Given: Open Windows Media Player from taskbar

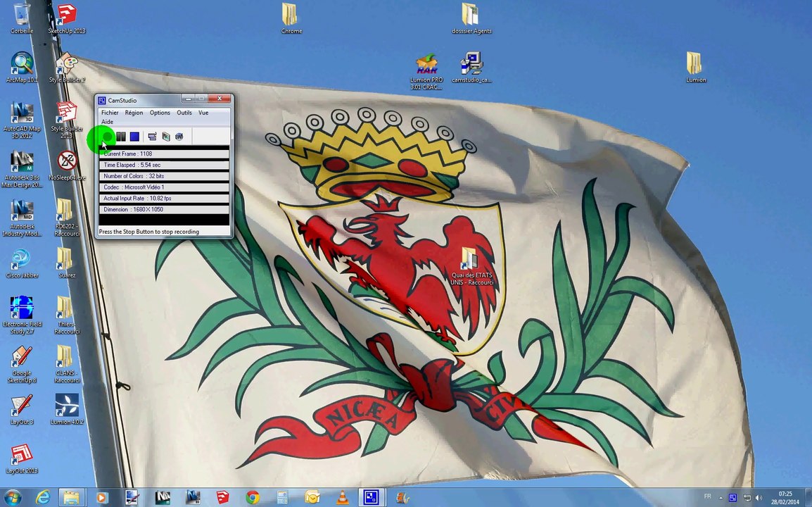Looking at the screenshot, I should click(101, 498).
